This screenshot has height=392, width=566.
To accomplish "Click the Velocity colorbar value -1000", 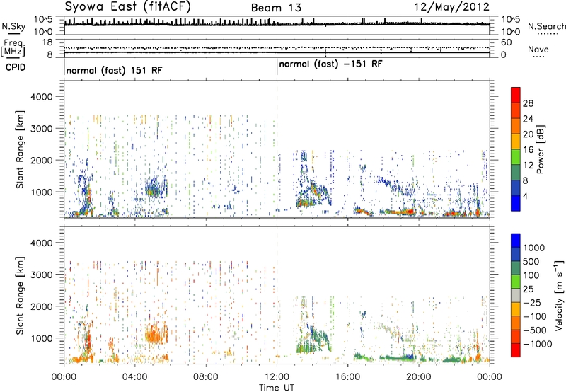I will (x=537, y=344).
